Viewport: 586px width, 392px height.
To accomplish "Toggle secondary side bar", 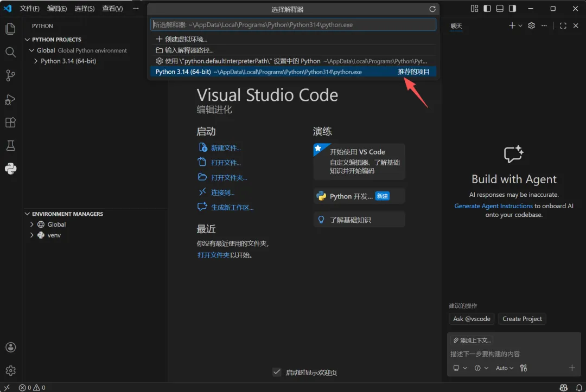I will 512,8.
